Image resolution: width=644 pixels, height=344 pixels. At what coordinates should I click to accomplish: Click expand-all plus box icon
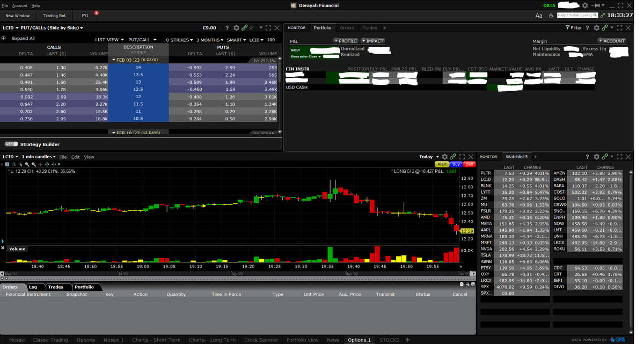[x=4, y=39]
